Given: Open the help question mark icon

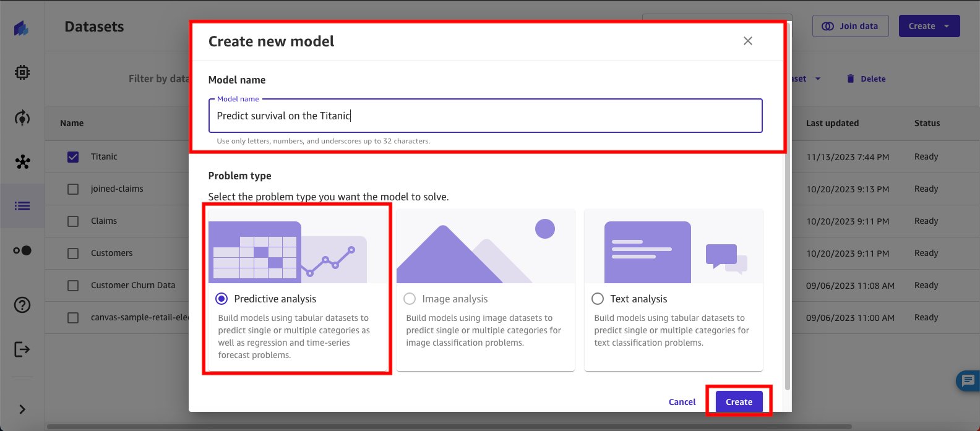Looking at the screenshot, I should point(22,305).
